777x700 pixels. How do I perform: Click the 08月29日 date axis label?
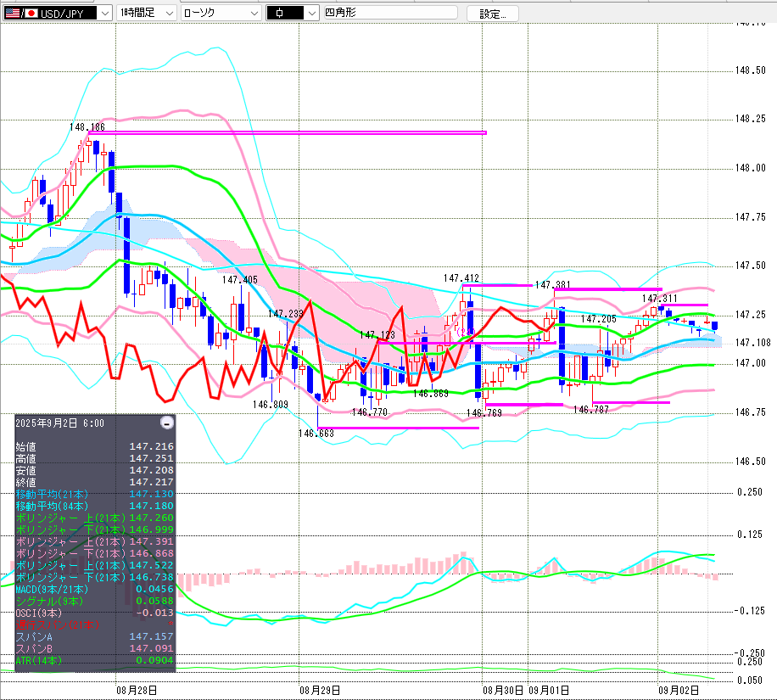tap(320, 690)
